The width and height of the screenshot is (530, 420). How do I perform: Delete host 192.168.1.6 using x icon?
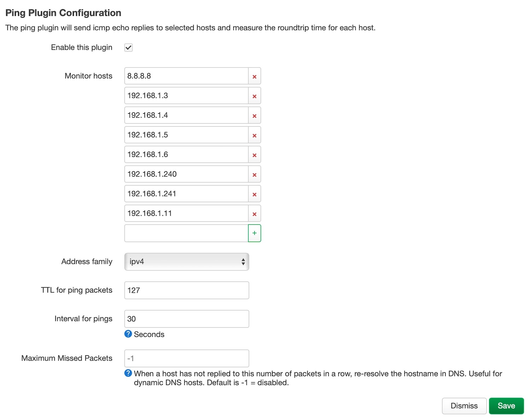254,155
